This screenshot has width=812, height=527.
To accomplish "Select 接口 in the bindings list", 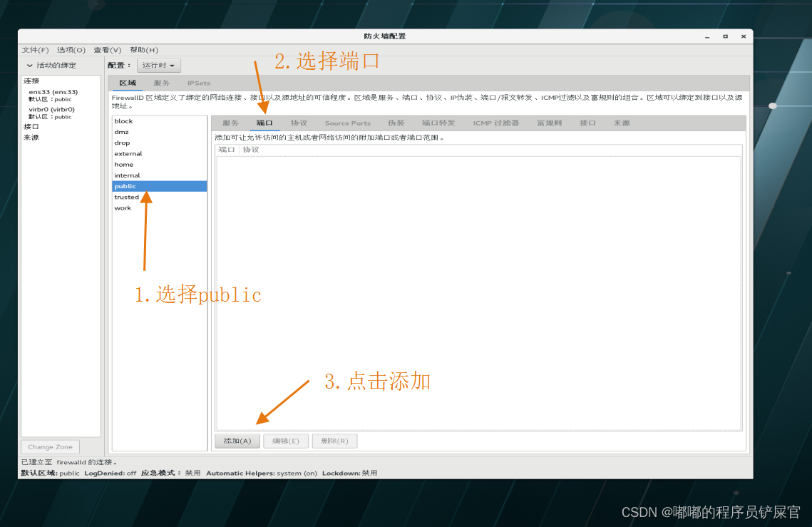I will click(x=31, y=126).
